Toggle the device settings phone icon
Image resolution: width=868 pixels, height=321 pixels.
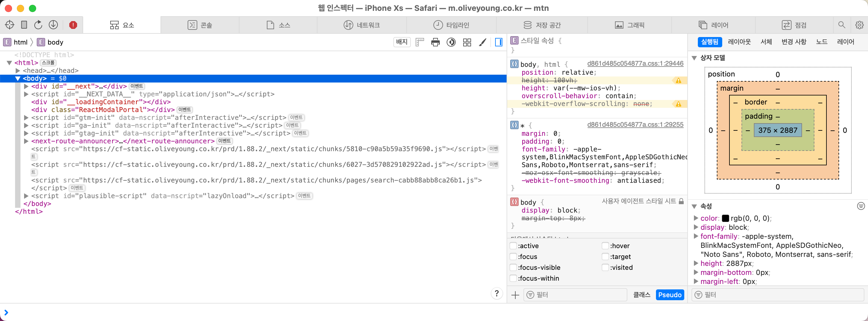click(x=24, y=25)
